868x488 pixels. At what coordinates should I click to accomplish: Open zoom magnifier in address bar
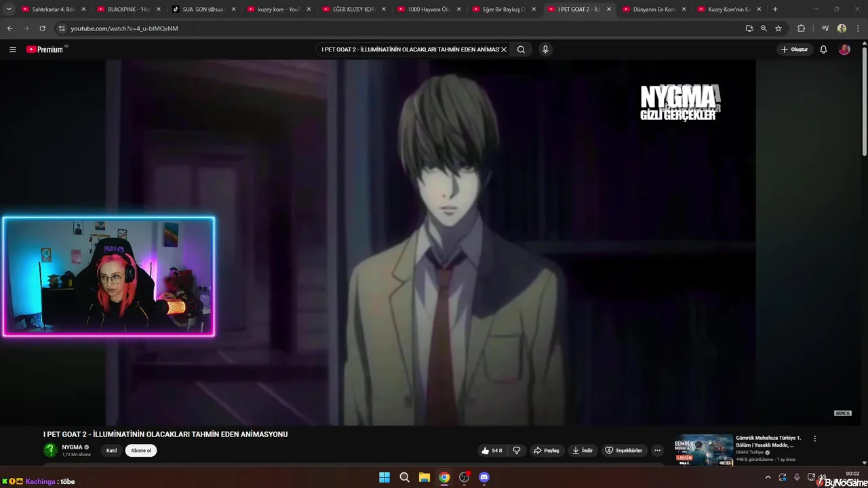tap(764, 28)
